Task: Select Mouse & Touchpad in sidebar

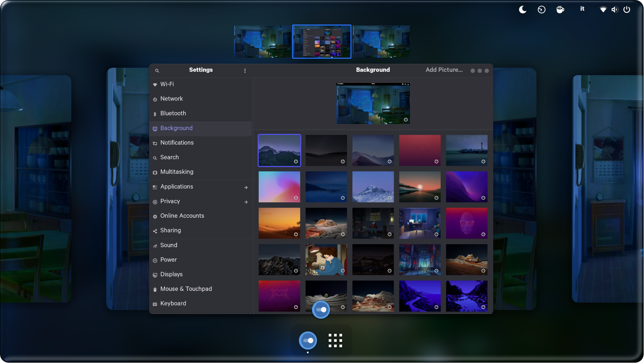Action: pyautogui.click(x=186, y=289)
